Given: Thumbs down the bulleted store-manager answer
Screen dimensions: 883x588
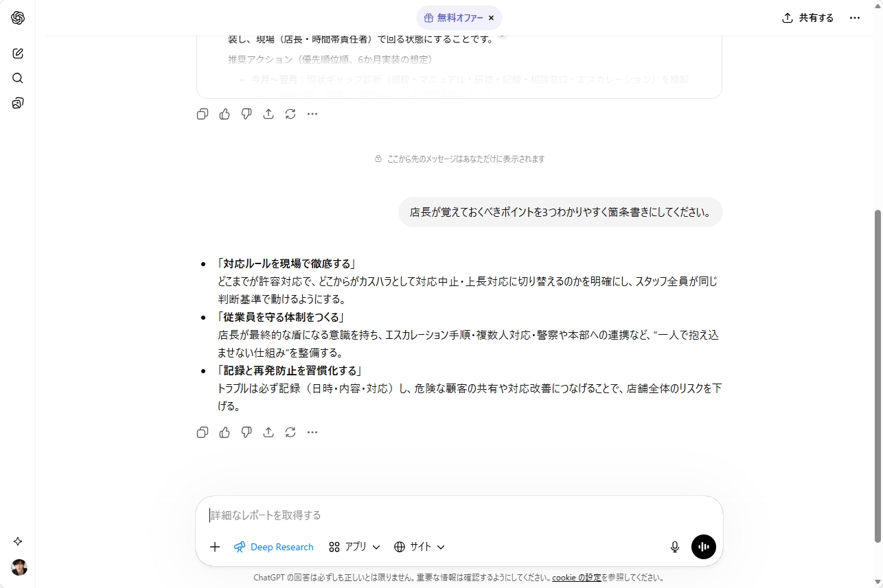Looking at the screenshot, I should pos(246,432).
